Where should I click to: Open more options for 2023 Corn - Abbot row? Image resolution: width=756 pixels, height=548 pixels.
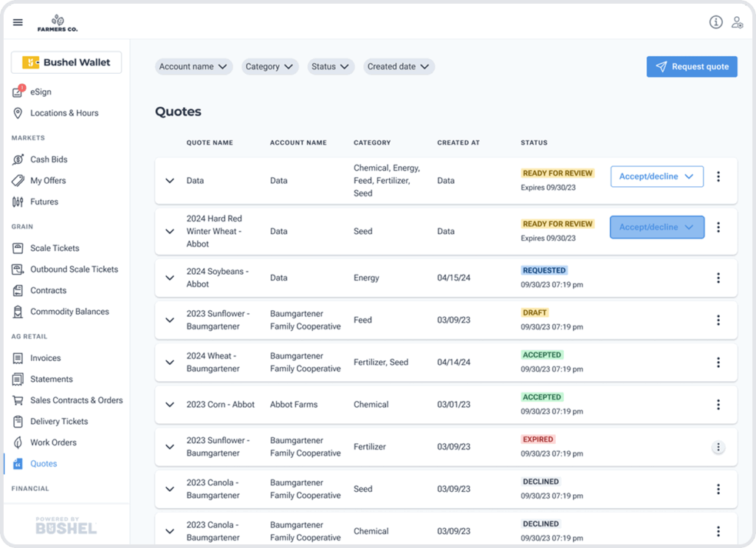pos(718,405)
